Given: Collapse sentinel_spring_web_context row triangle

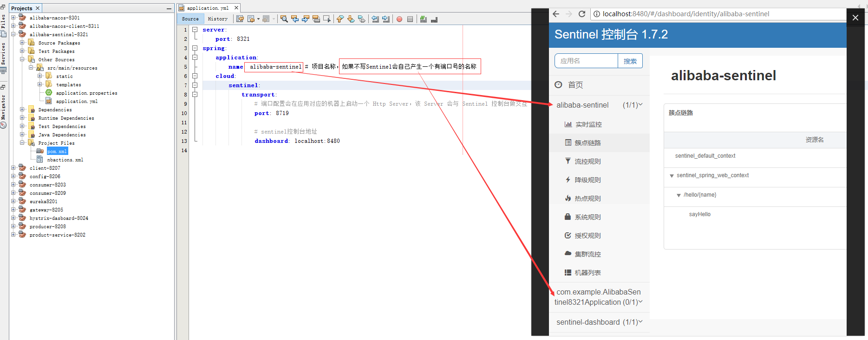Looking at the screenshot, I should 672,176.
